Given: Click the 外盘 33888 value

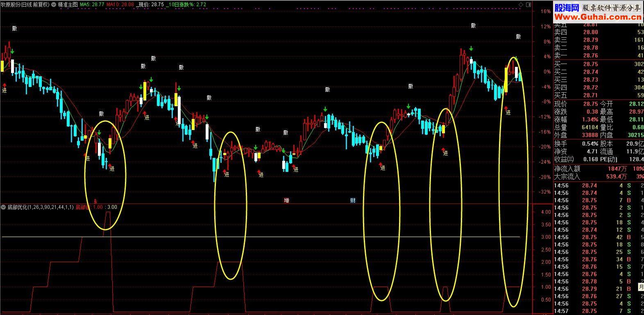Looking at the screenshot, I should point(590,135).
